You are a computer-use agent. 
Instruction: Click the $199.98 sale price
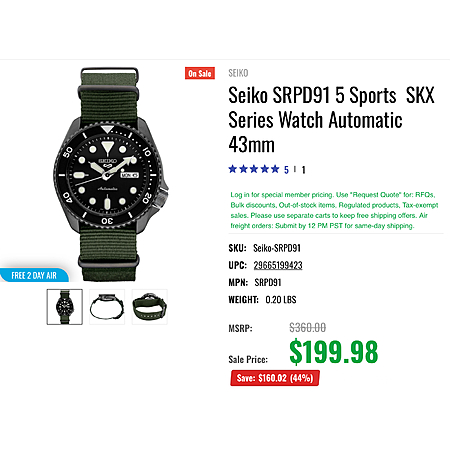[334, 352]
